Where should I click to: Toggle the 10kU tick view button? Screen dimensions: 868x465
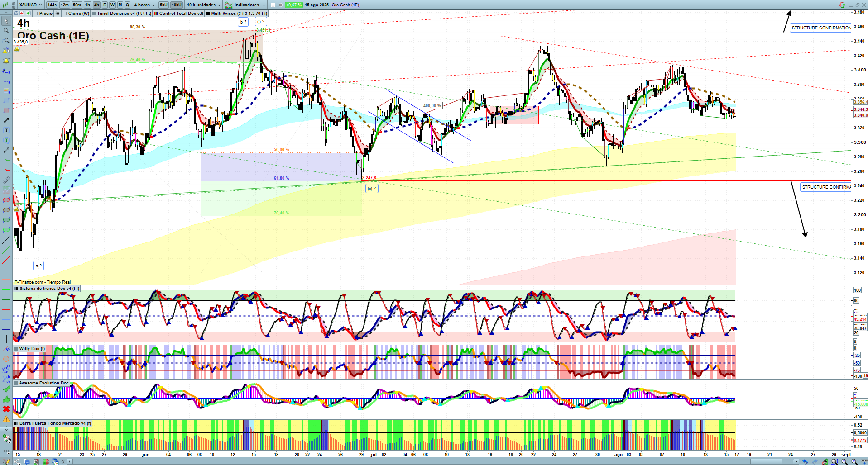click(177, 5)
